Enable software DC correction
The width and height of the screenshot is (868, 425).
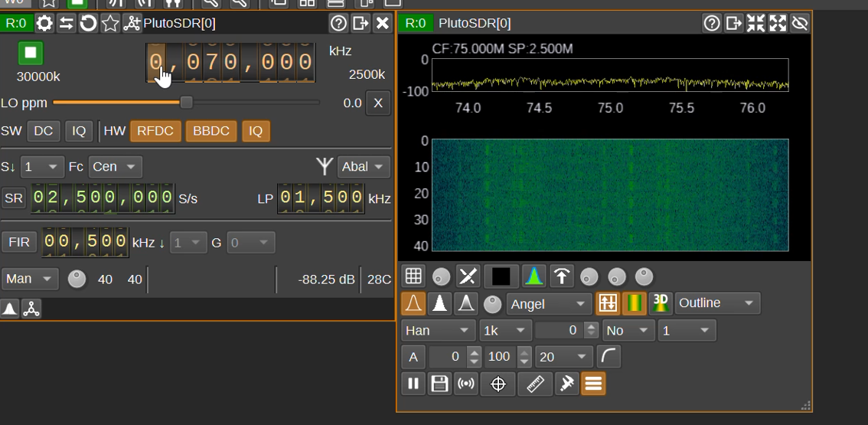43,131
